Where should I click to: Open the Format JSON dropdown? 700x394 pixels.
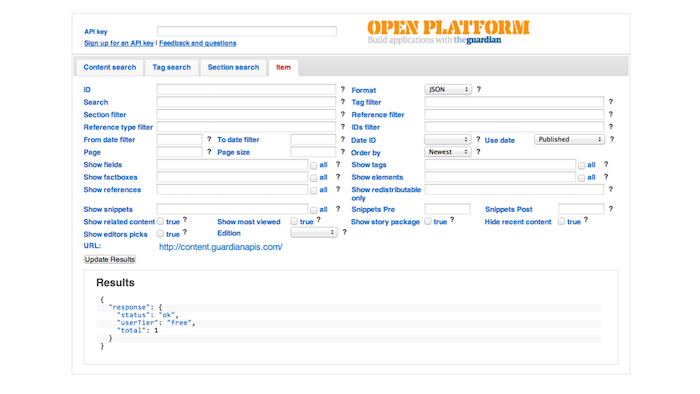pos(448,89)
